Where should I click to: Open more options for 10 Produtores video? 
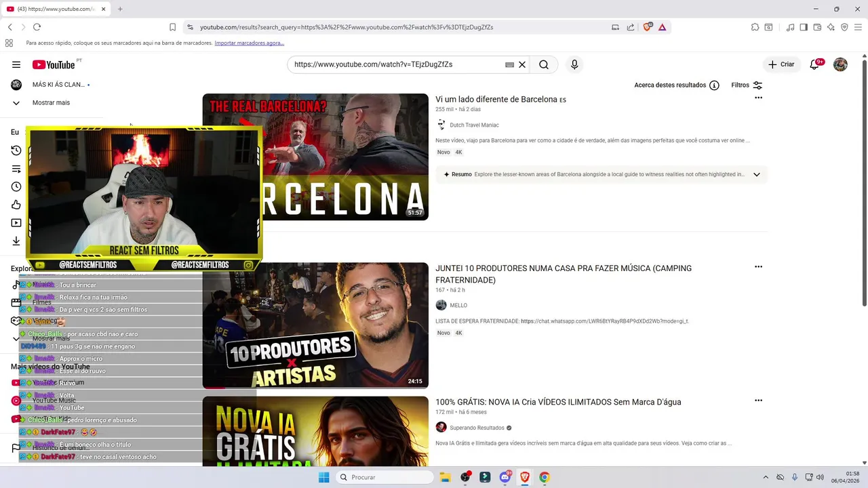tap(758, 267)
